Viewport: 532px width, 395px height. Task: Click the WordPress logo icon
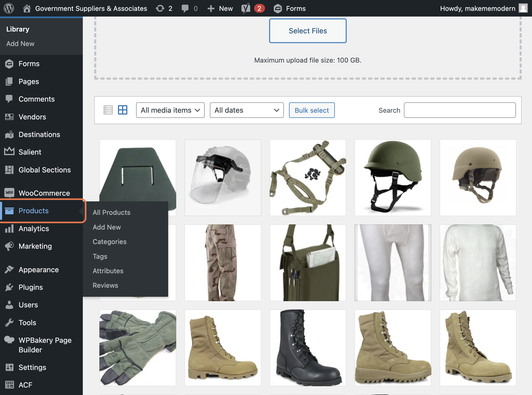tap(9, 8)
